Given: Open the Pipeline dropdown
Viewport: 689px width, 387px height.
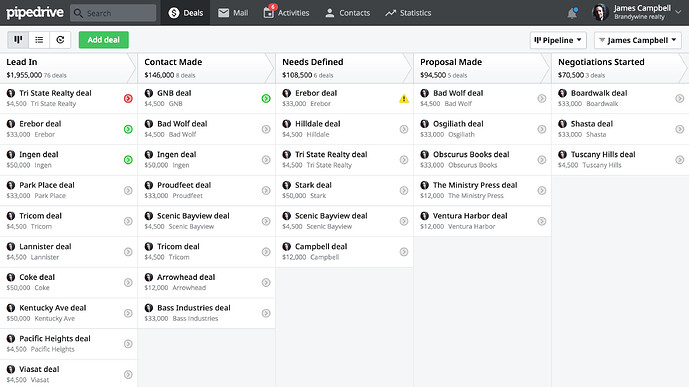Looking at the screenshot, I should point(558,40).
